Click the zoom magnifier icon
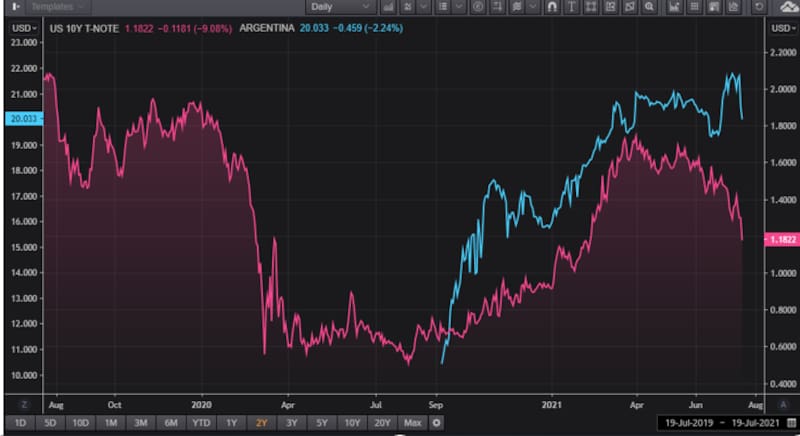Screen dimensions: 800x436 pyautogui.click(x=649, y=7)
